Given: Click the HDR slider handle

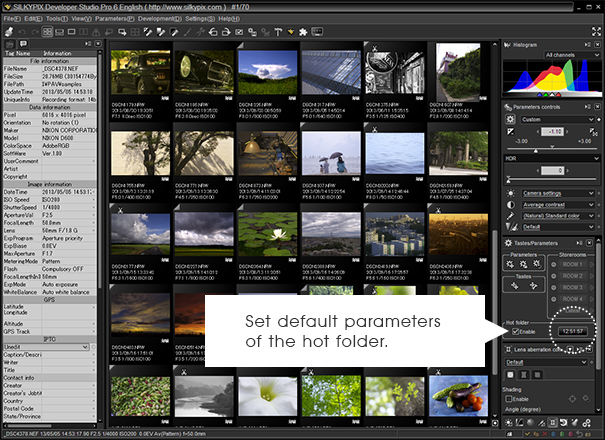Looking at the screenshot, I should pos(509,179).
